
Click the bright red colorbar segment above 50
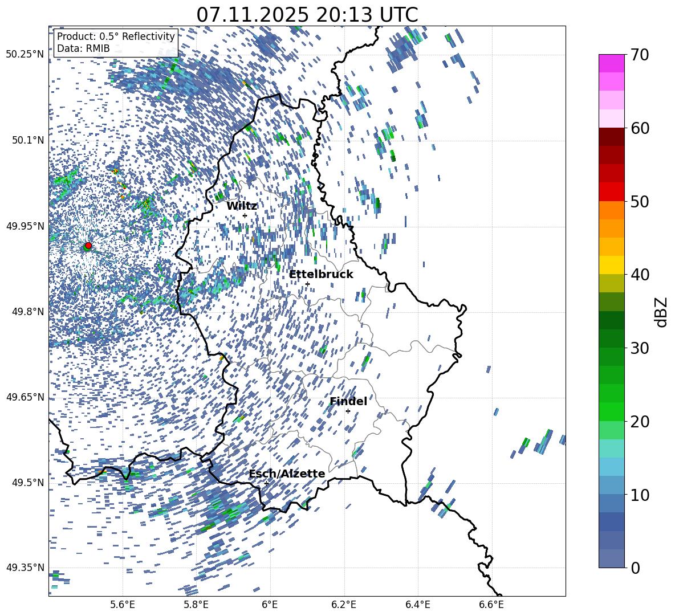(x=611, y=192)
